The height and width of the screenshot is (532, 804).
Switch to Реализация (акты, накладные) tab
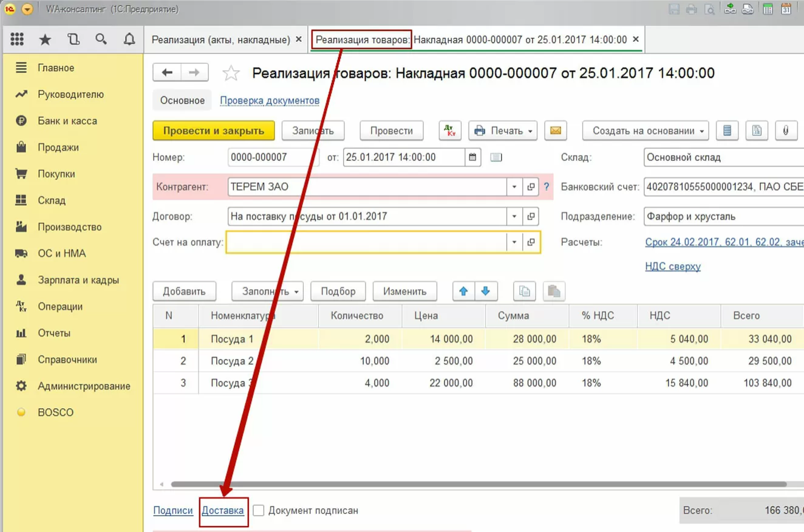[x=221, y=39]
